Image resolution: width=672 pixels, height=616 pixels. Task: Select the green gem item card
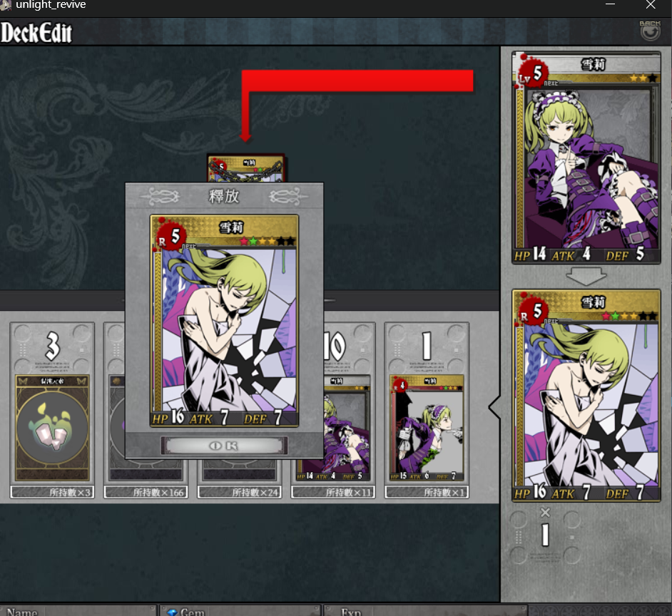(x=52, y=428)
